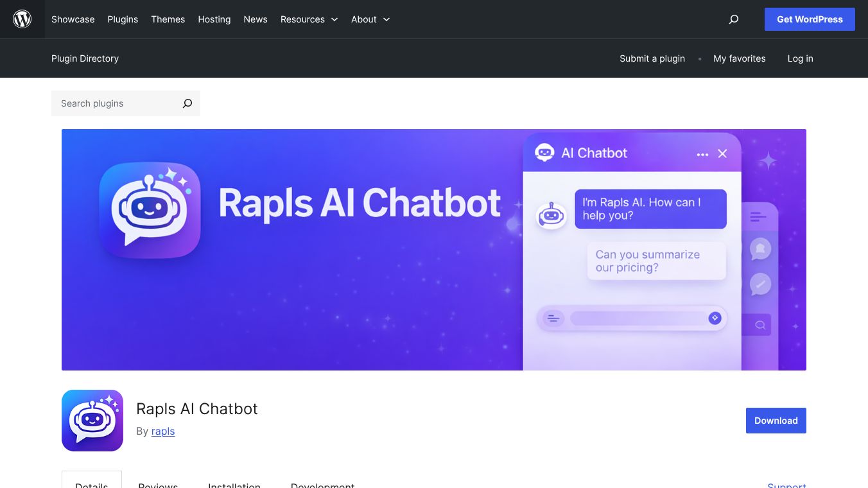Expand the Resources menu chevron
Screen dimensions: 868x488
tap(334, 19)
